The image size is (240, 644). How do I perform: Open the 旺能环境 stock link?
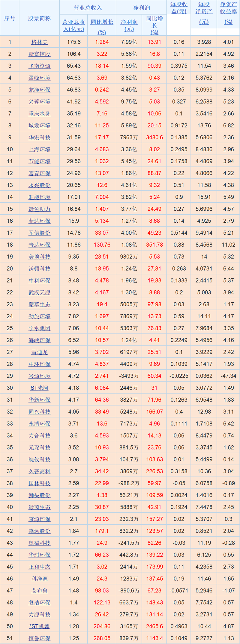[39, 197]
